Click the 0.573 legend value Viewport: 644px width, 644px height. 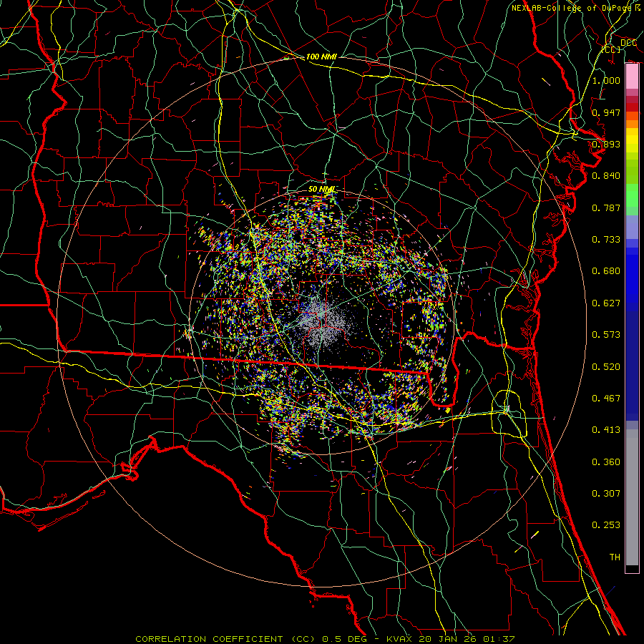606,335
